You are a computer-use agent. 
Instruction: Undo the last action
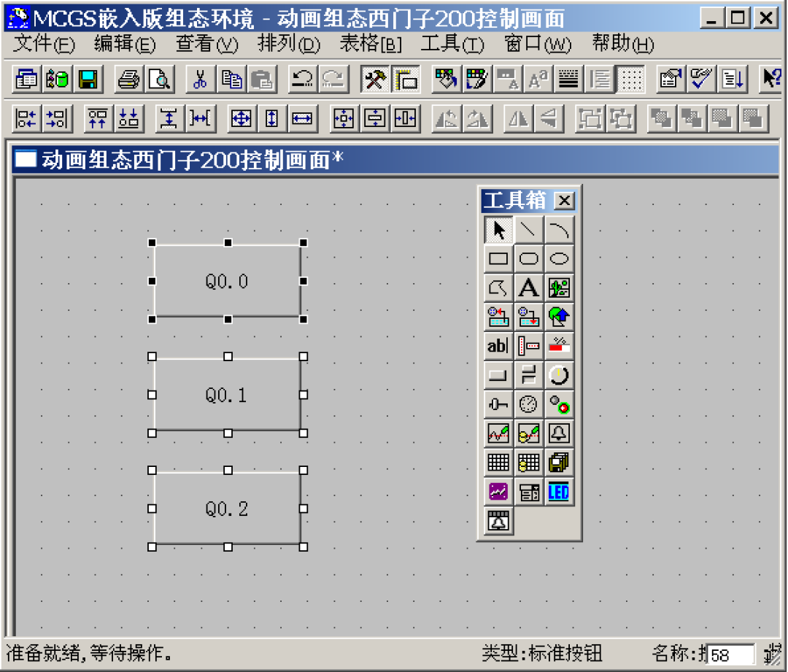click(303, 79)
